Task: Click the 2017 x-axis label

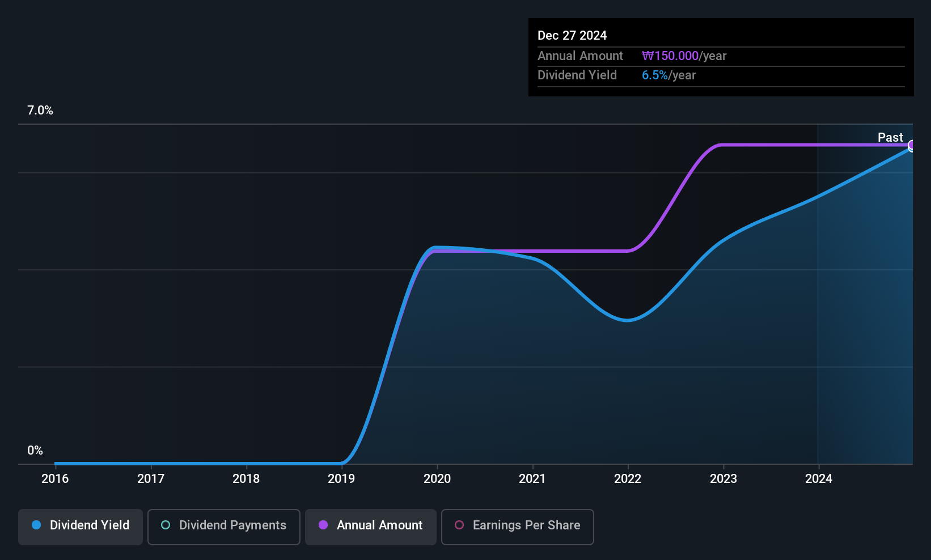Action: [x=151, y=479]
